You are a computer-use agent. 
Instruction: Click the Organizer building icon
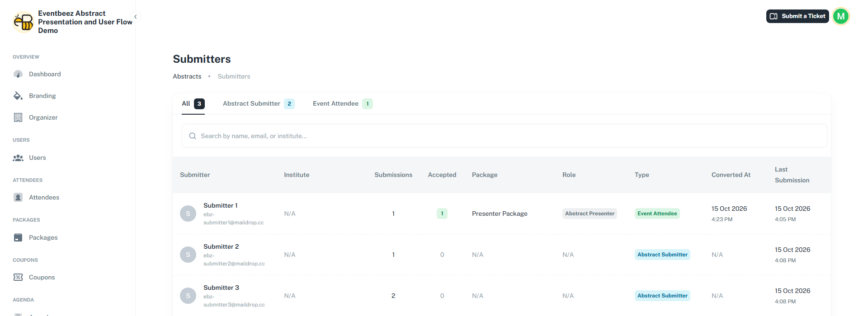pyautogui.click(x=18, y=117)
